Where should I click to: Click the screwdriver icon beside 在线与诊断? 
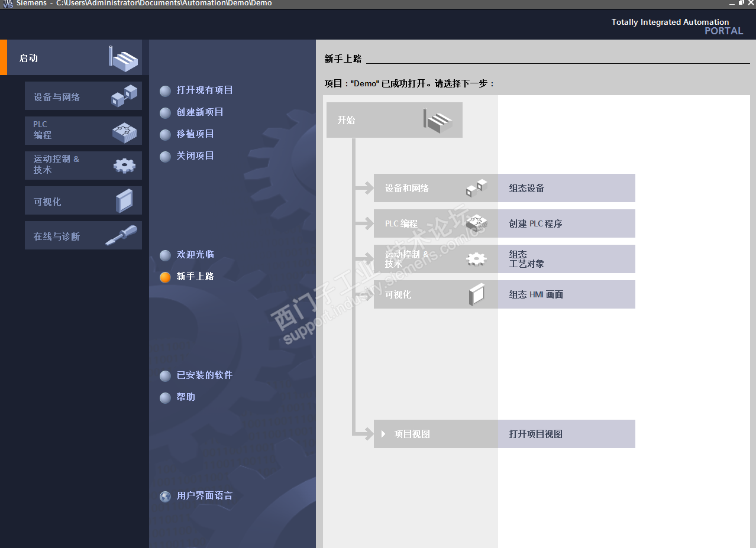(x=121, y=235)
